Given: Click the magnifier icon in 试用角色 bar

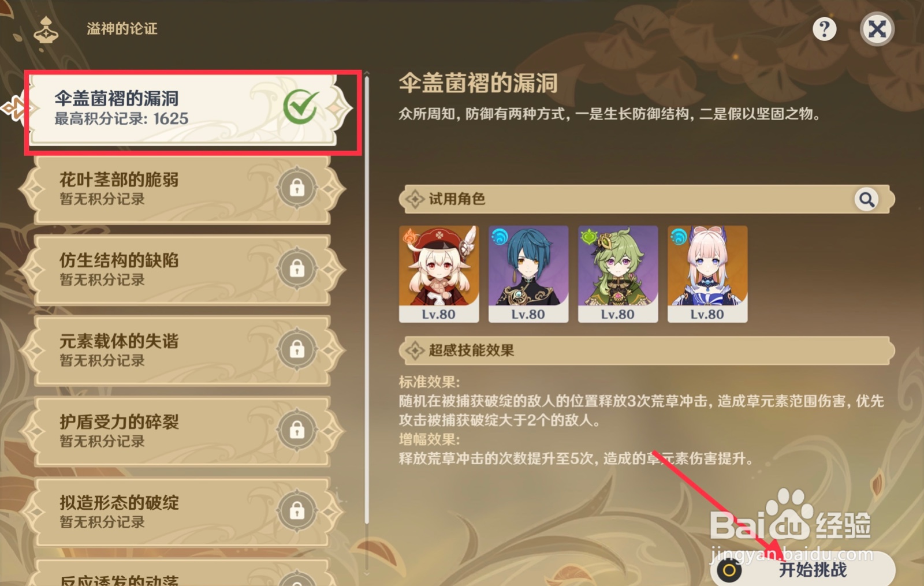Looking at the screenshot, I should tap(866, 199).
